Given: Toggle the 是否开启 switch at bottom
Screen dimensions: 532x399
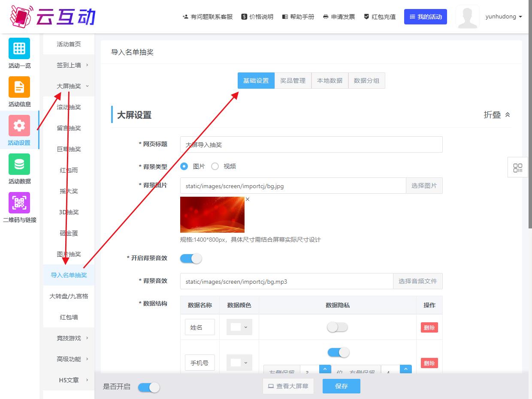Looking at the screenshot, I should 149,387.
